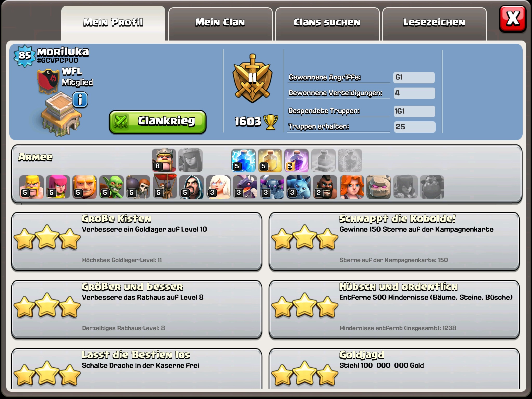Viewport: 532px width, 399px height.
Task: Select the Wizard troop icon
Action: [191, 187]
